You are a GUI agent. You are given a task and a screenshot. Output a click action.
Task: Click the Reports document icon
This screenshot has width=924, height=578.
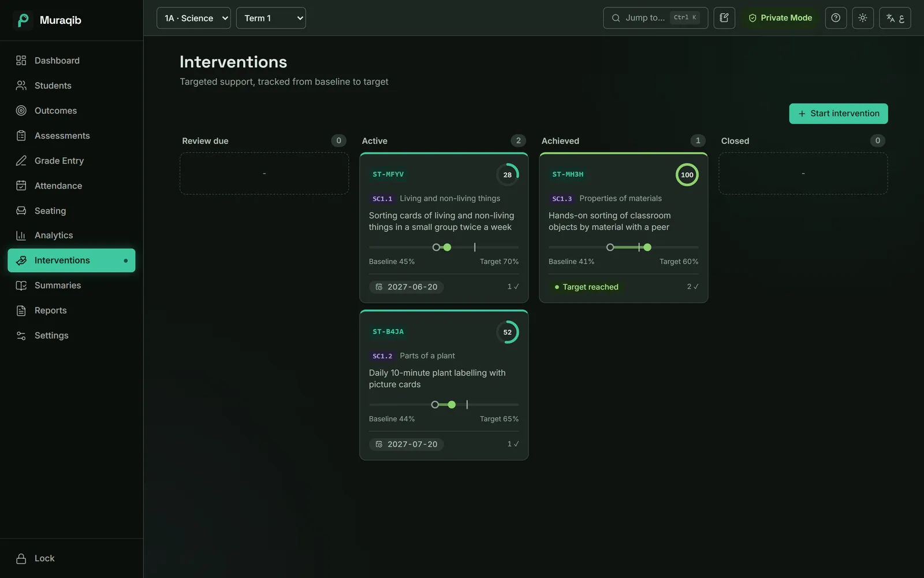(21, 310)
